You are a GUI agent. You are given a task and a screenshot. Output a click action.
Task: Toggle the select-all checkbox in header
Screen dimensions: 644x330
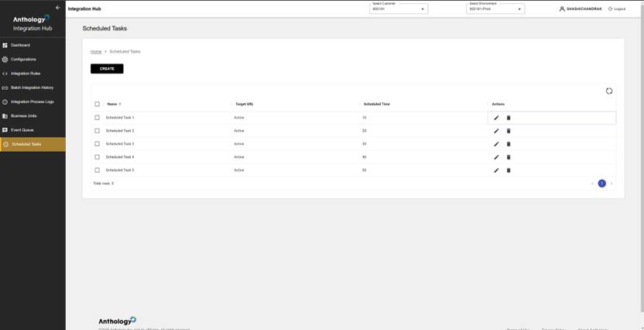click(x=97, y=104)
